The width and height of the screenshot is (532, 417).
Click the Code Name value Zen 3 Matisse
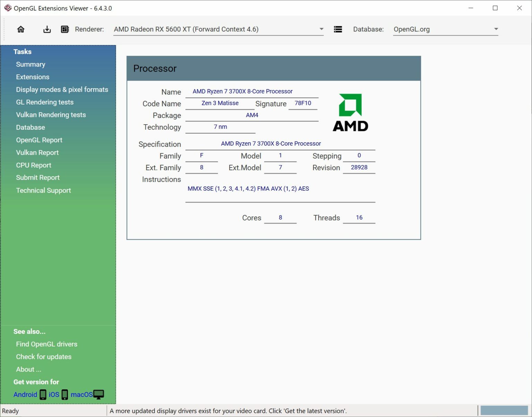tap(220, 103)
